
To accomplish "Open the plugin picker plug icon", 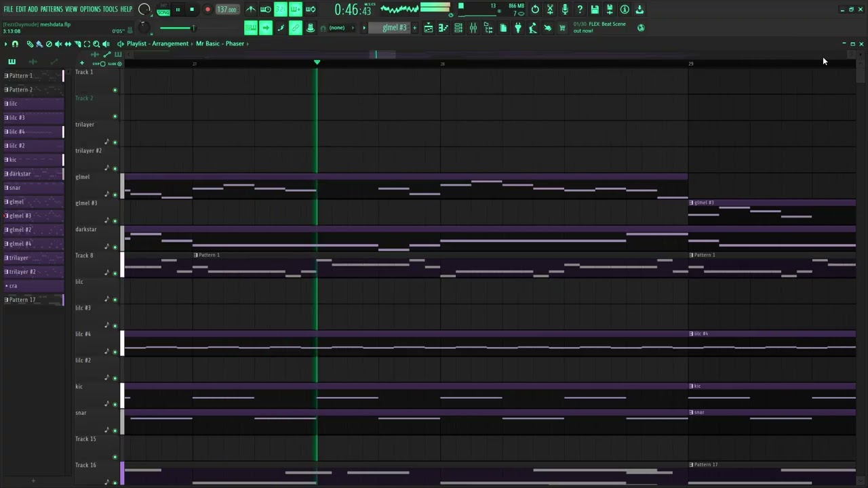I will [518, 28].
